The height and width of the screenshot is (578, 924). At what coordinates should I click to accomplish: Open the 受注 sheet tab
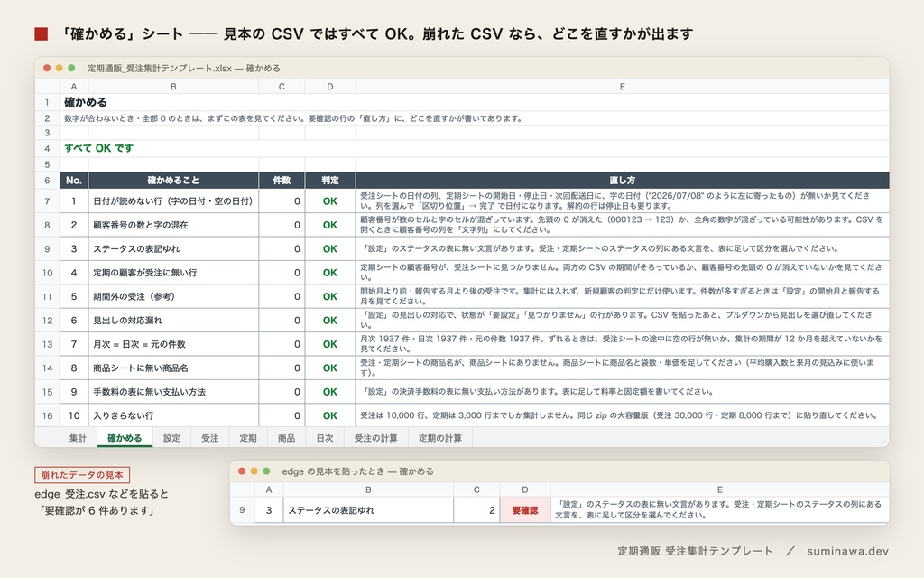209,438
